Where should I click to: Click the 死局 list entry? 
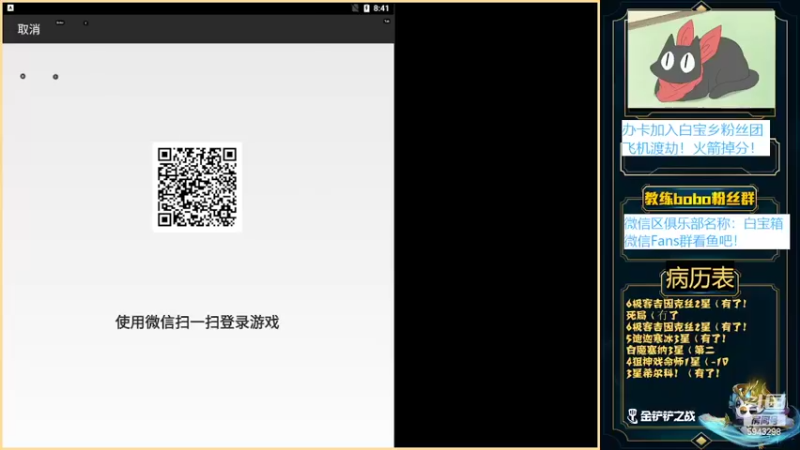652,315
